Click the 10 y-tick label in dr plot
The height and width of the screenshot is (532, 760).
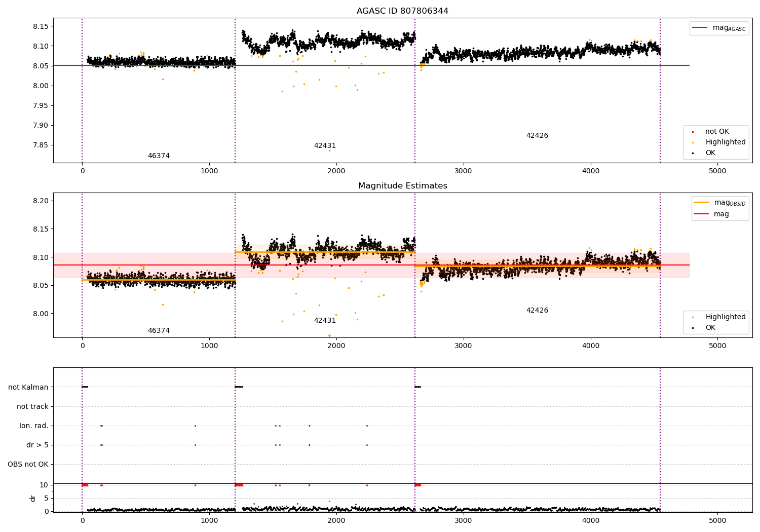click(44, 485)
